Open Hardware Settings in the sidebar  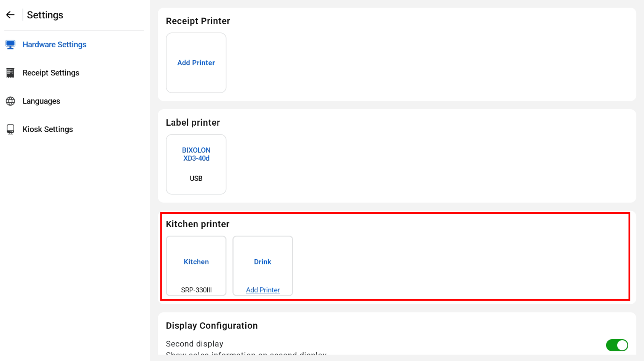tap(54, 45)
